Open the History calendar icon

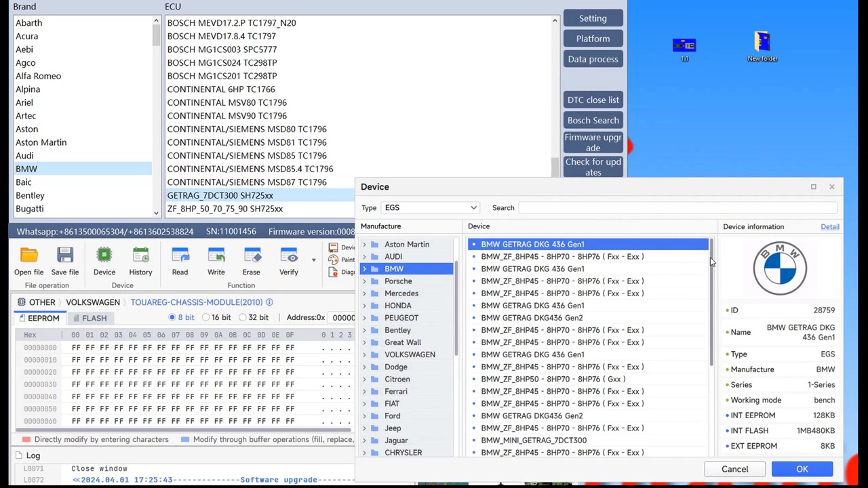pyautogui.click(x=140, y=256)
